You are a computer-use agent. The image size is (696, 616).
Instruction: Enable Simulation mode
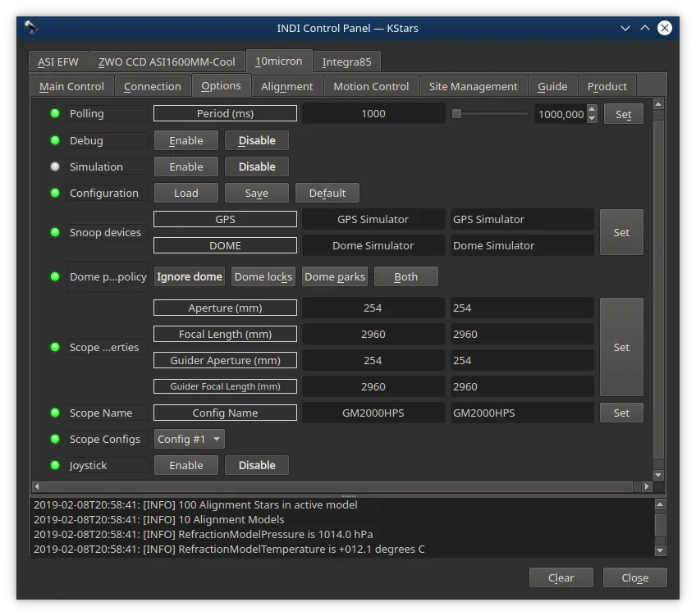186,167
